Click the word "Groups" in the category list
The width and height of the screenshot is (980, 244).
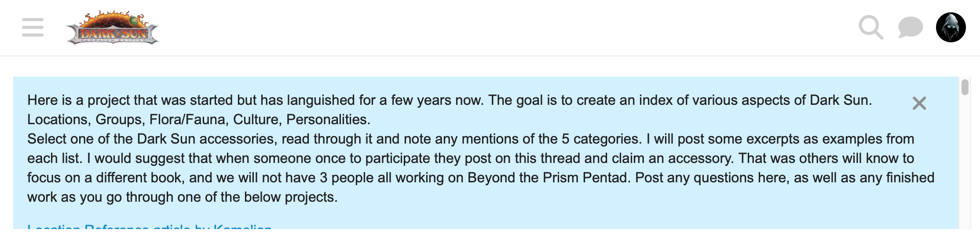pyautogui.click(x=119, y=119)
